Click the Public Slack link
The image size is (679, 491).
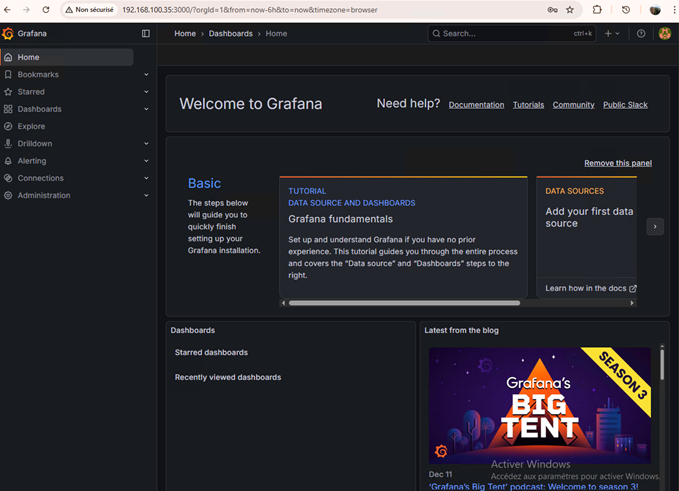625,105
